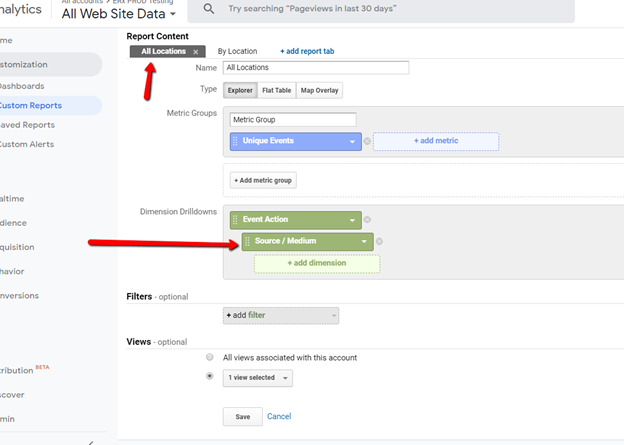Click the Event Action drag handle
This screenshot has height=445, width=624.
pyautogui.click(x=235, y=220)
